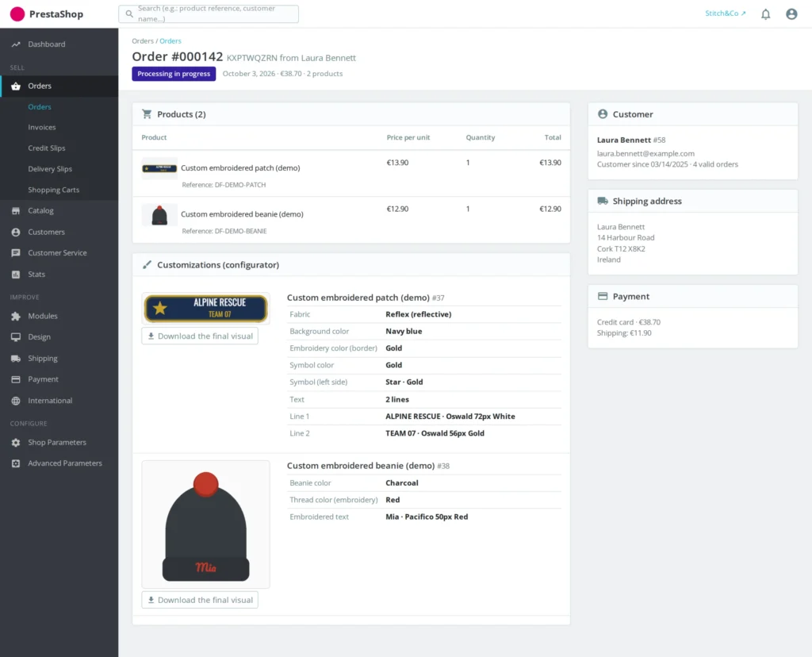Screen dimensions: 812x657
Task: Click the beanie product thumbnail in Products
Action: click(x=159, y=215)
